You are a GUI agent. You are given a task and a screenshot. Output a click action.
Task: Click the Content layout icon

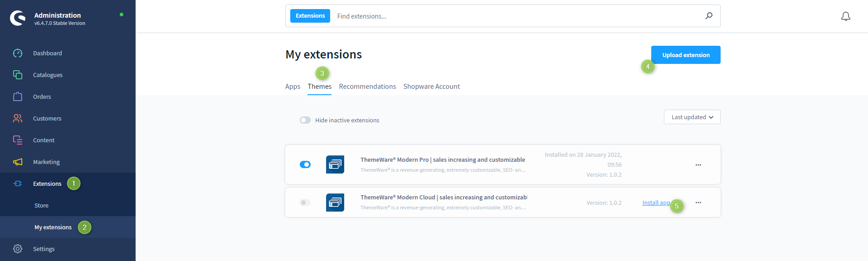(18, 140)
